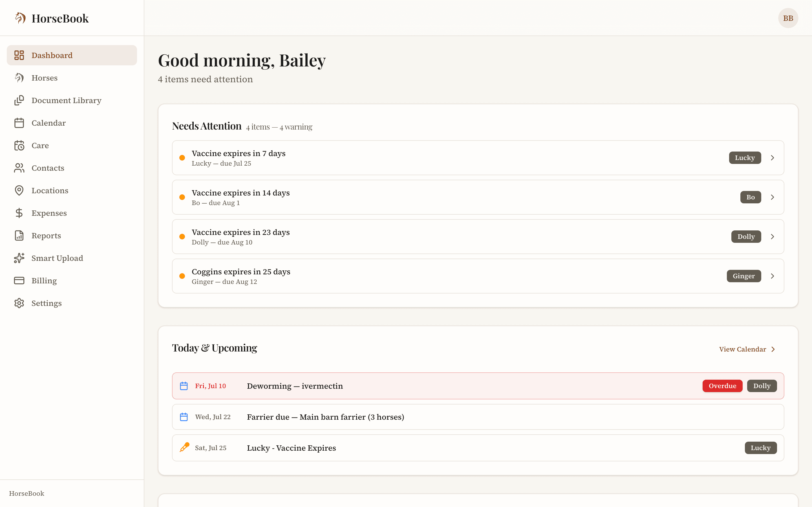Expand the Bo vaccine alert chevron

tap(773, 197)
